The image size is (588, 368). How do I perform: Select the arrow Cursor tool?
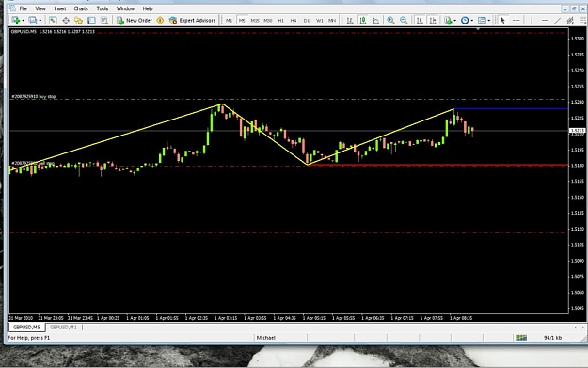tap(503, 21)
